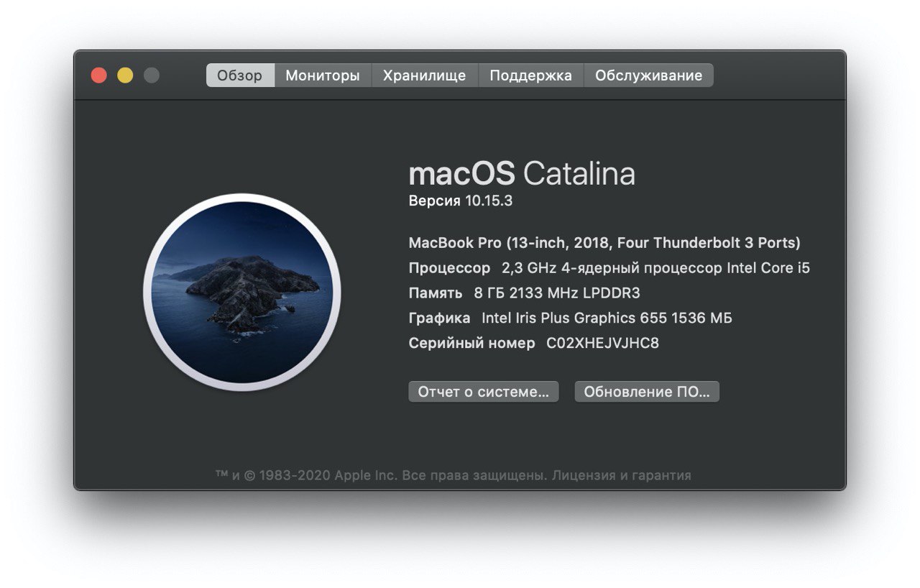Screen dimensions: 920x588
Task: Select the Хранилище tab
Action: tap(424, 75)
